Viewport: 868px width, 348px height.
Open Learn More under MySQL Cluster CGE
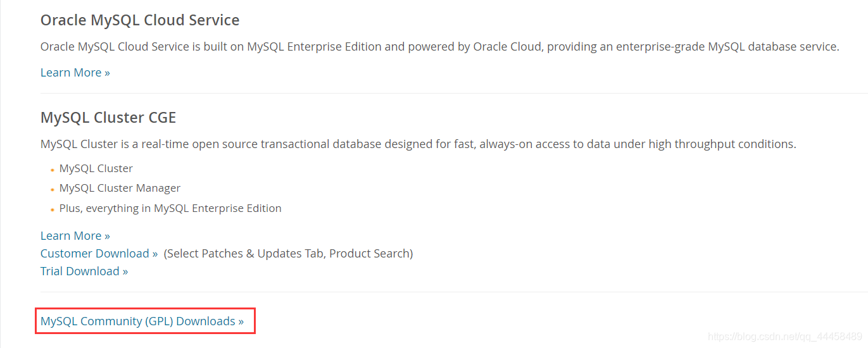pos(75,236)
